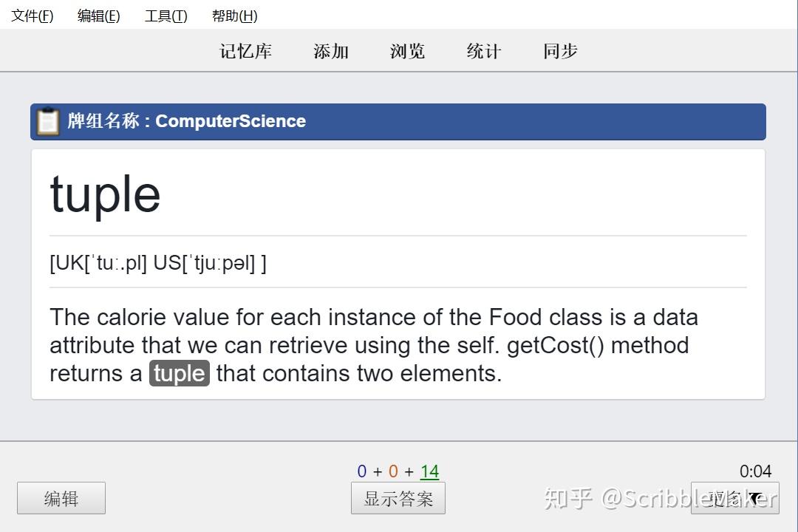Viewport: 798px width, 532px height.
Task: Click the green due count 14
Action: (x=429, y=471)
